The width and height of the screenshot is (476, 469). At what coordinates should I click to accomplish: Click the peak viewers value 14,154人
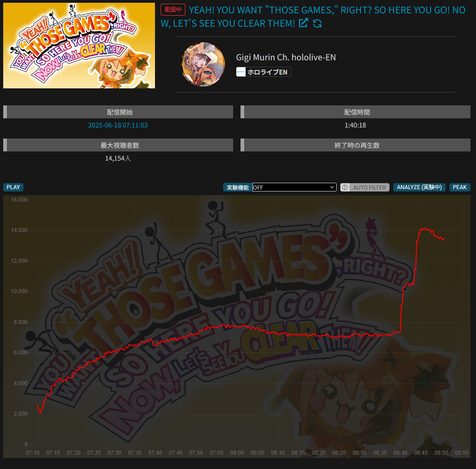point(118,158)
